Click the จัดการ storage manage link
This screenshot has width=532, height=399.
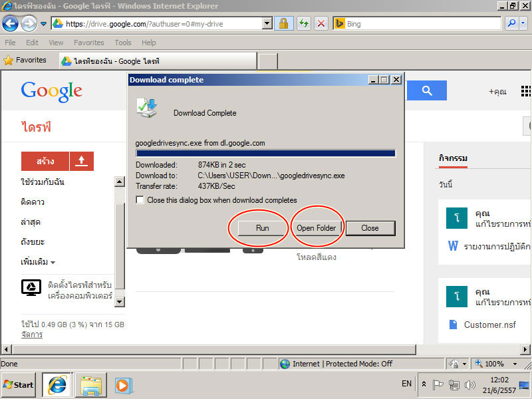[32, 334]
